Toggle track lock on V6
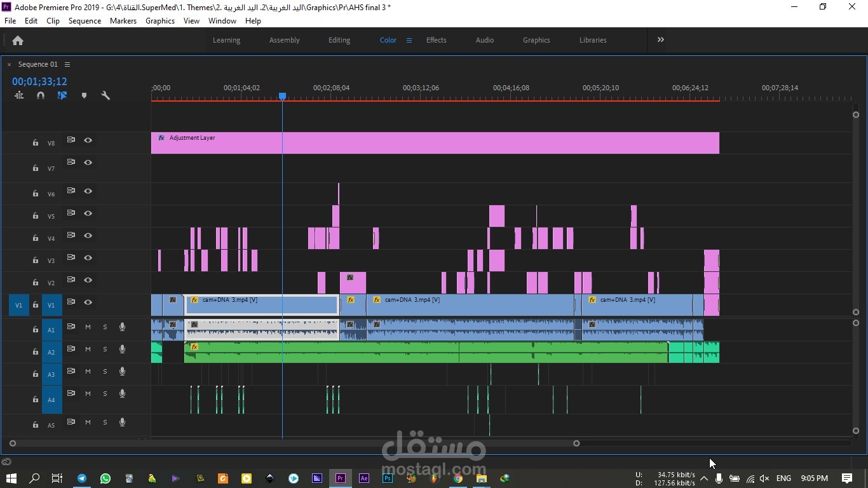This screenshot has height=488, width=868. pyautogui.click(x=36, y=194)
